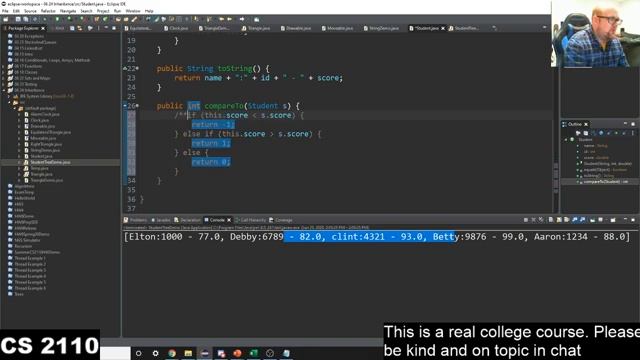This screenshot has height=360, width=640.
Task: Select EquilateralTriangle.java in Package Explorer
Action: (x=50, y=132)
